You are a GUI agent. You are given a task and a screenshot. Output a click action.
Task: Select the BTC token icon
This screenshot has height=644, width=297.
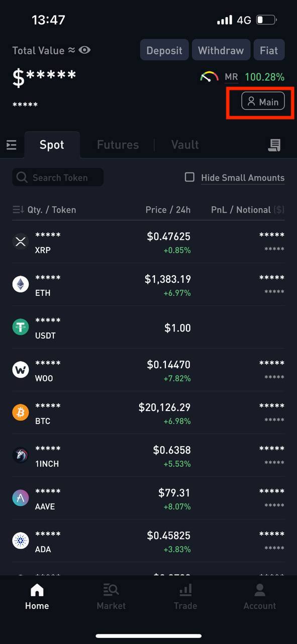click(x=21, y=413)
